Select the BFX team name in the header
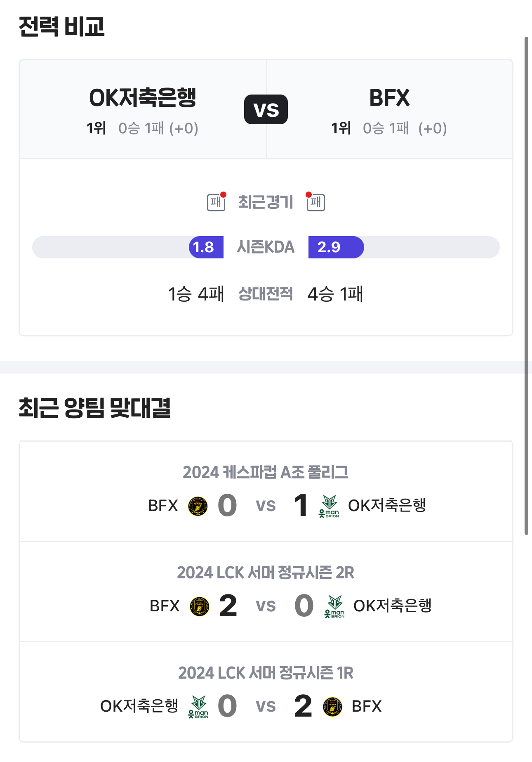 pos(389,98)
